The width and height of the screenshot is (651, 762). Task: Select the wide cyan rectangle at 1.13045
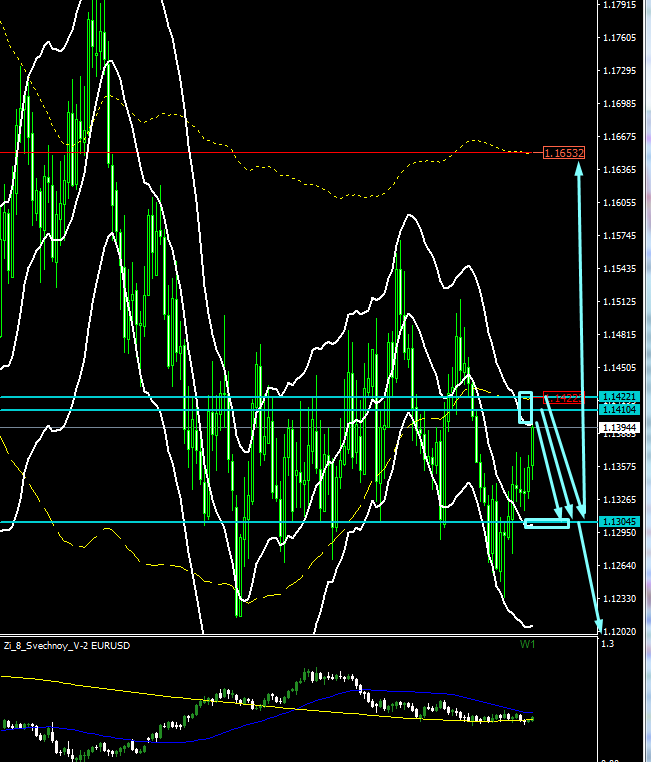point(546,522)
